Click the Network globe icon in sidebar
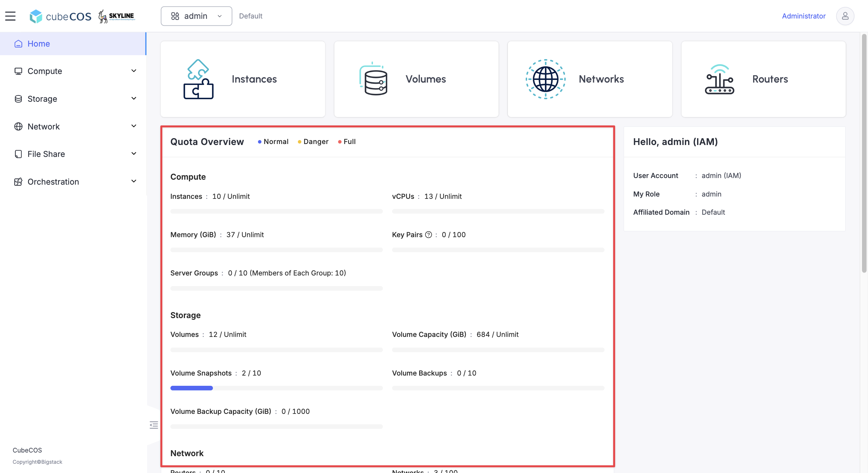 coord(18,127)
